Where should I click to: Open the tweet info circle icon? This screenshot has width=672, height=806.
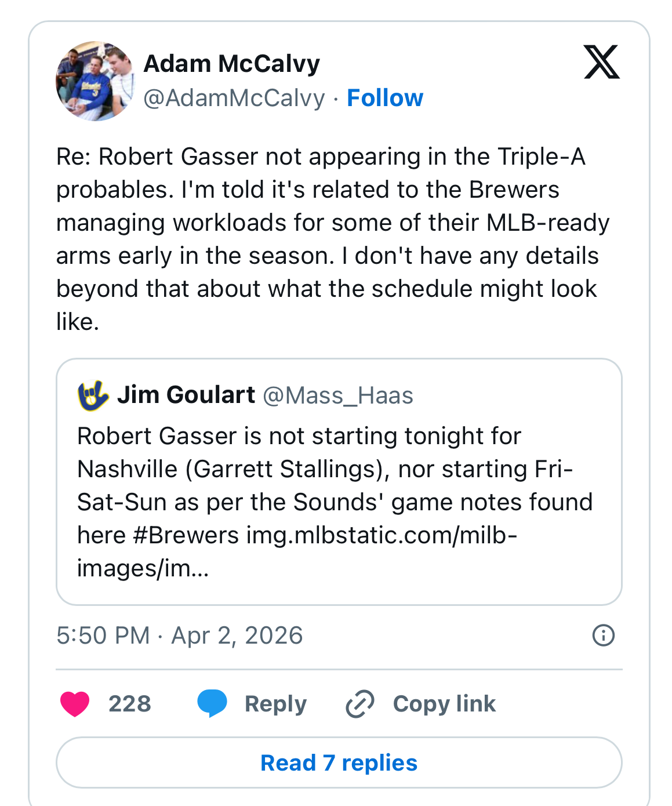click(x=603, y=636)
